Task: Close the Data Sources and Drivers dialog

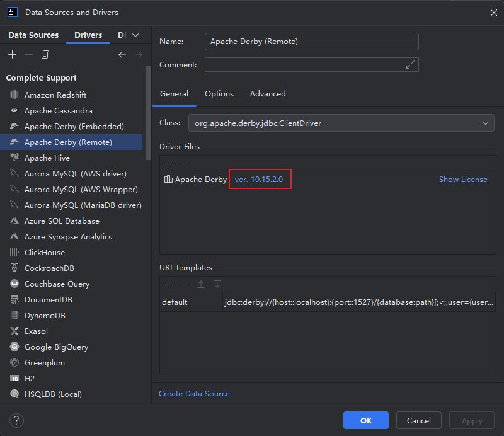Action: pyautogui.click(x=494, y=13)
